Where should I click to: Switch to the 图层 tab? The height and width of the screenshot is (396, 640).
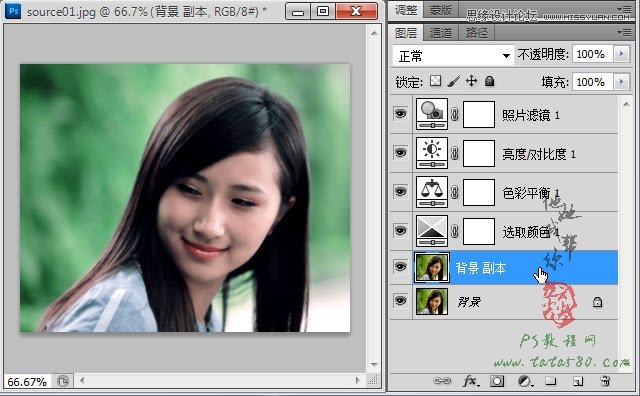coord(406,33)
